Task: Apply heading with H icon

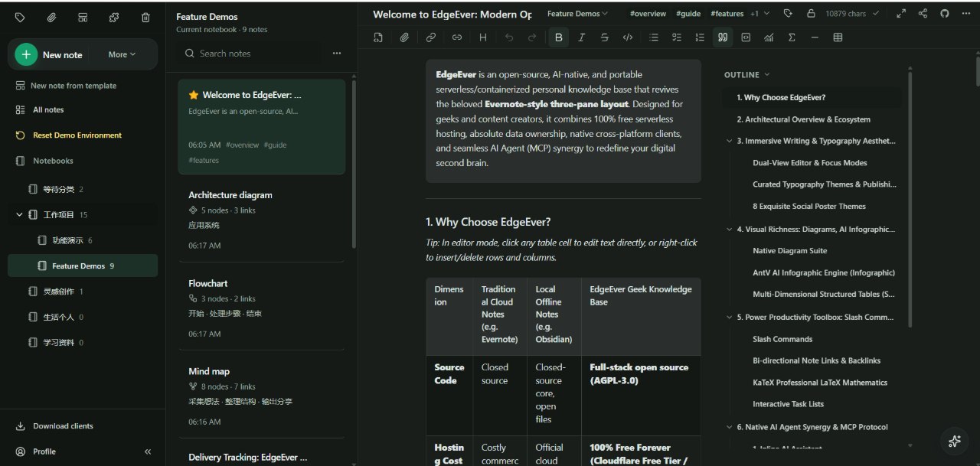Action: 483,37
